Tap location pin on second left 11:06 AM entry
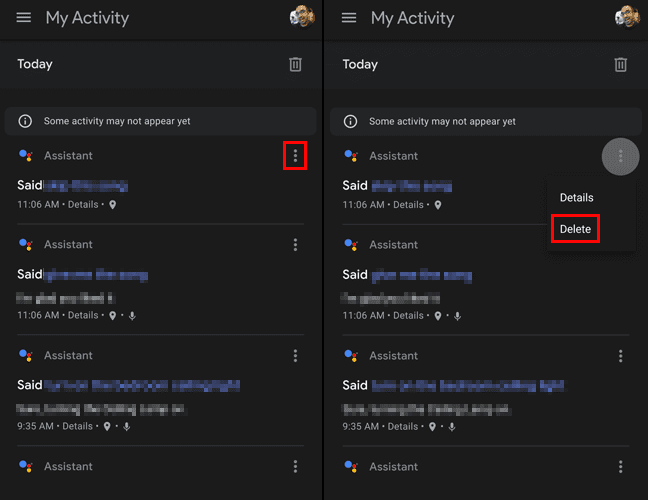 (x=112, y=316)
